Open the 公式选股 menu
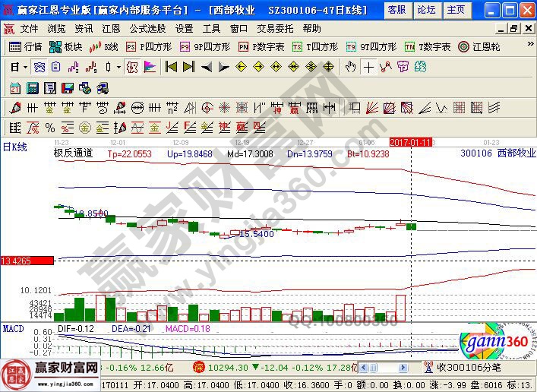This screenshot has width=537, height=392. point(147,28)
